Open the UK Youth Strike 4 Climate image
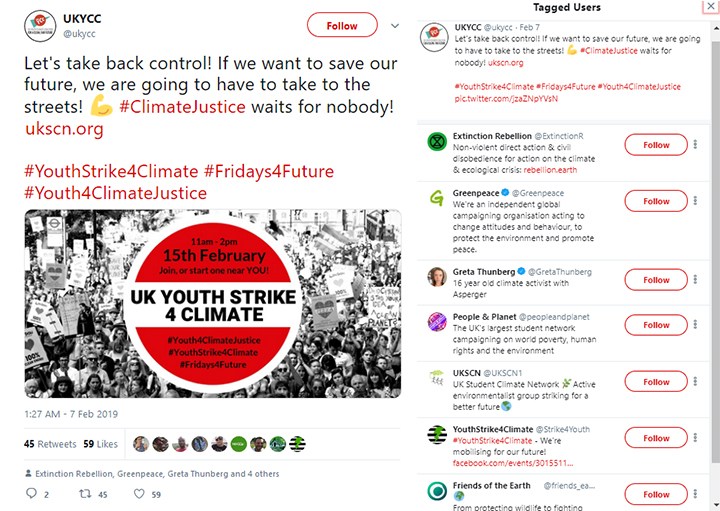Image resolution: width=720 pixels, height=511 pixels. (x=212, y=303)
